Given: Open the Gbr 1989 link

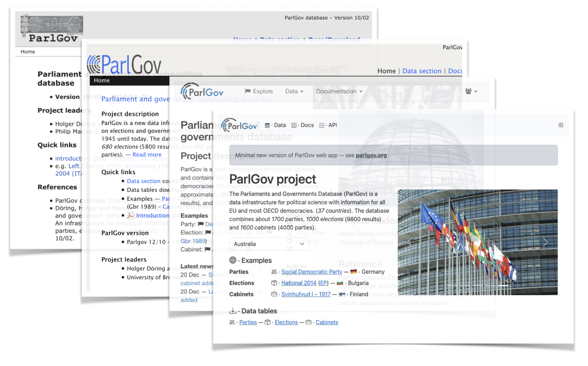Looking at the screenshot, I should [x=194, y=241].
